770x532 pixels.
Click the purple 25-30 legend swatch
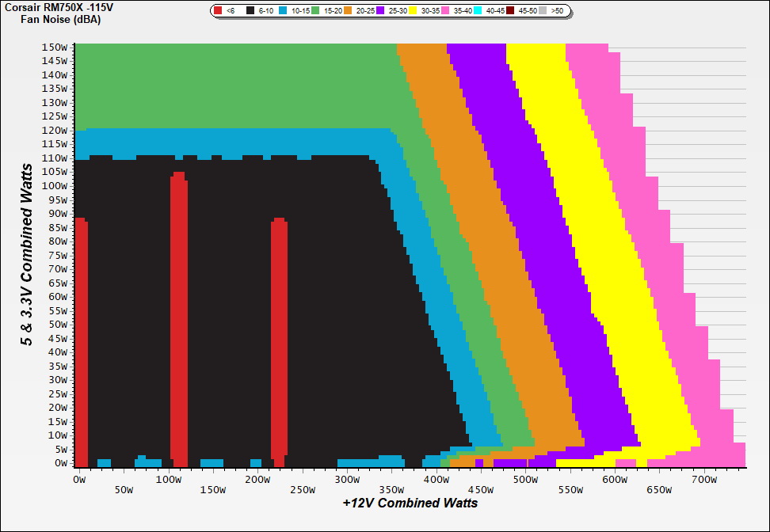pos(379,11)
